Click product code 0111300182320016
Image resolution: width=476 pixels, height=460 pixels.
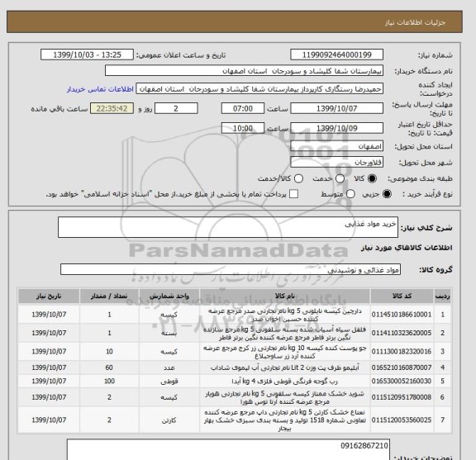point(402,352)
